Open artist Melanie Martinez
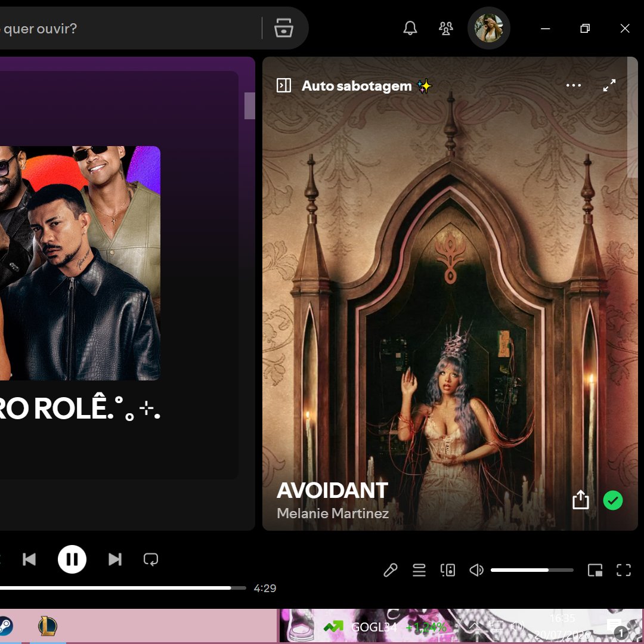This screenshot has height=644, width=644. pos(332,513)
